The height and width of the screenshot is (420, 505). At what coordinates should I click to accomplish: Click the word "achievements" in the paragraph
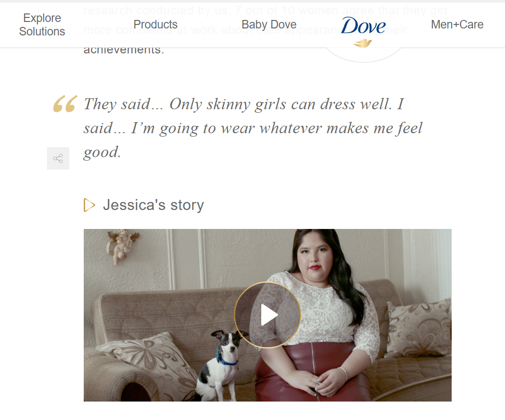point(124,50)
